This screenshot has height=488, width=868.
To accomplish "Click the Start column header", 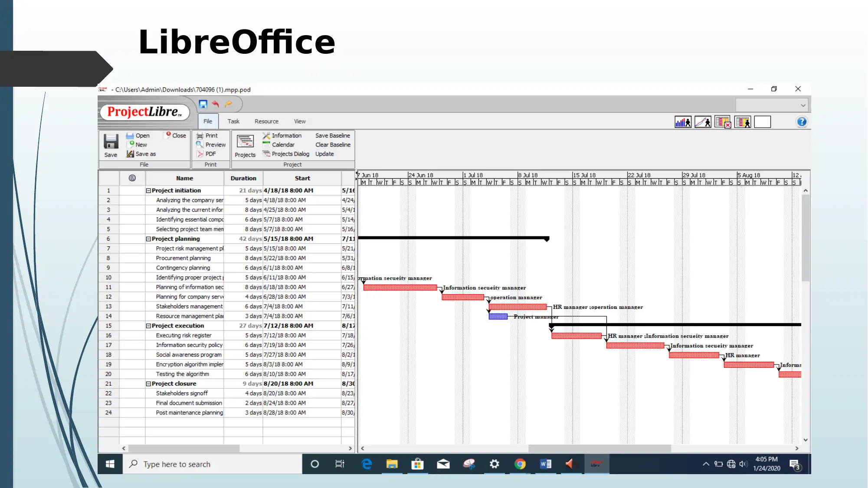I will tap(302, 178).
